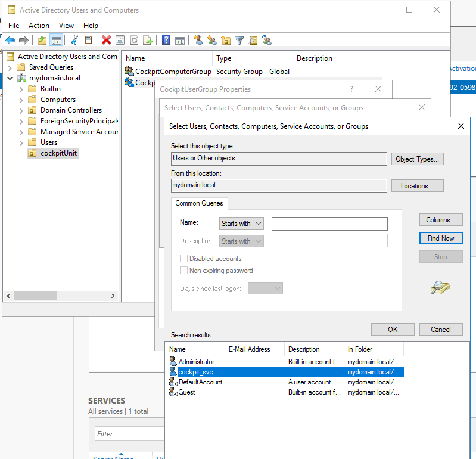Screen dimensions: 476x459
Task: Click Add to group toolbar icon
Action: (267, 40)
